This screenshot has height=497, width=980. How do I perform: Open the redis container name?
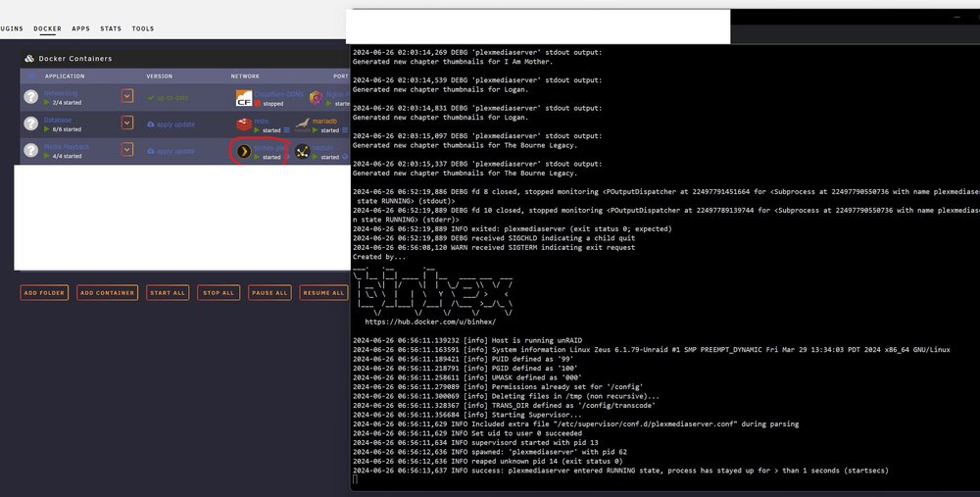click(x=262, y=121)
